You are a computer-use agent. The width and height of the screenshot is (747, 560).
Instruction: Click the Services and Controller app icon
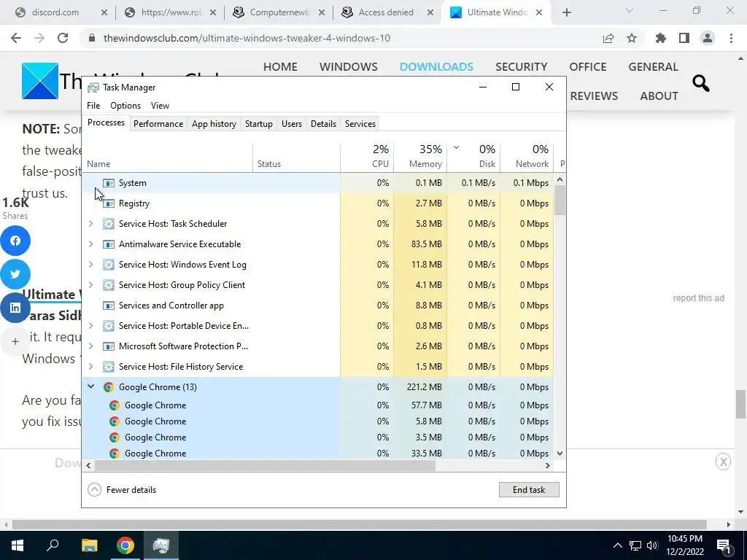pos(109,306)
